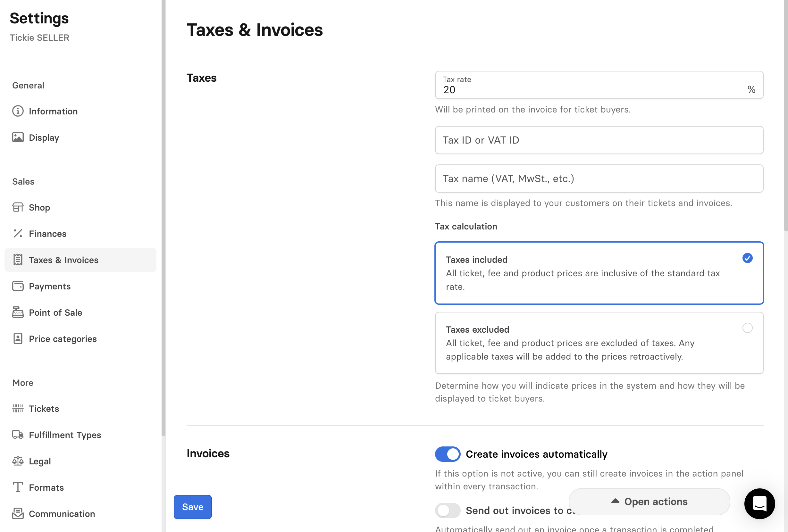Viewport: 788px width, 532px height.
Task: Open the Tickets settings section
Action: pyautogui.click(x=44, y=409)
